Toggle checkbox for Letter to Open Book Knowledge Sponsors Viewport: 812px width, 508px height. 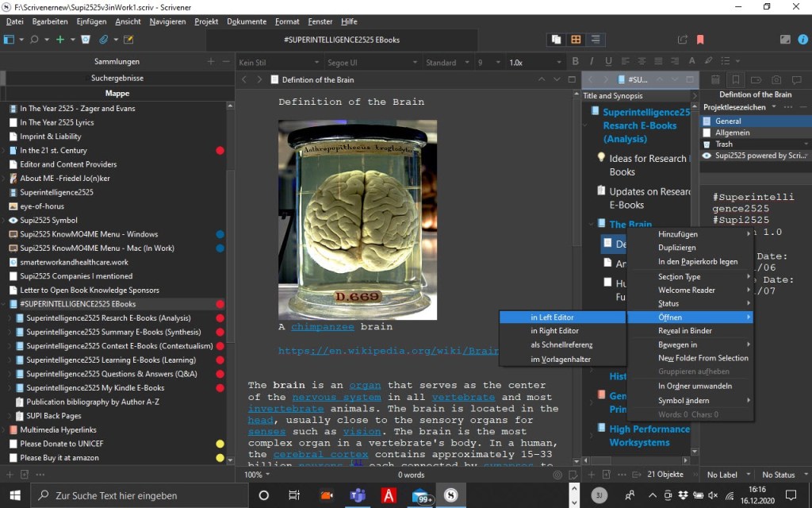click(x=13, y=290)
